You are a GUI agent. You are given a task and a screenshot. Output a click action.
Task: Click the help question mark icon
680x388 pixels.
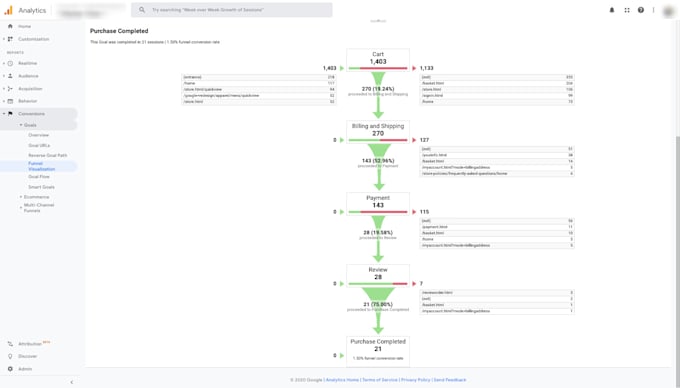tap(641, 10)
